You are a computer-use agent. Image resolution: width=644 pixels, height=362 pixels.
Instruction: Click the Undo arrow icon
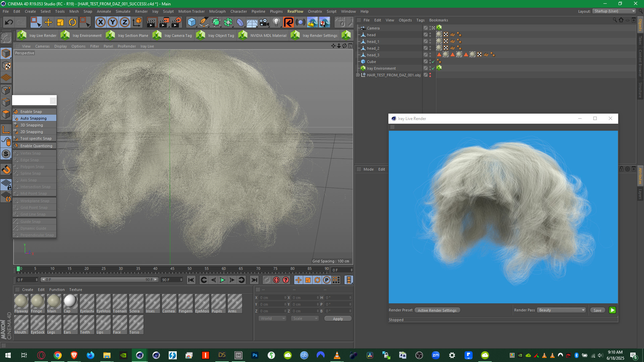click(x=9, y=22)
